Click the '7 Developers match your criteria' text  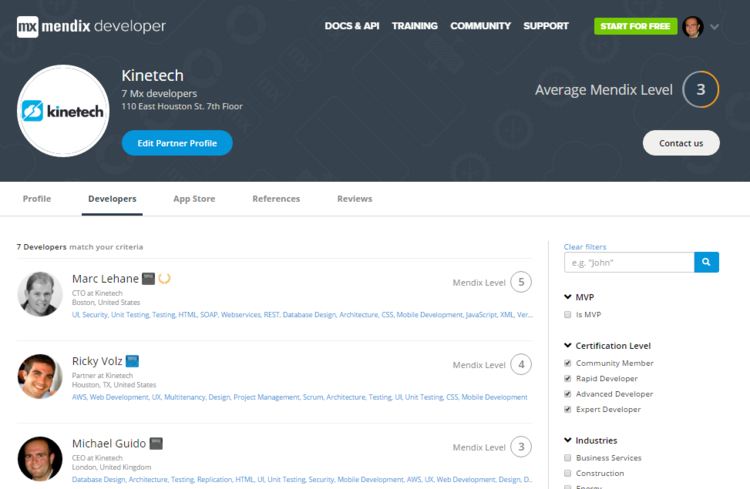coord(80,247)
